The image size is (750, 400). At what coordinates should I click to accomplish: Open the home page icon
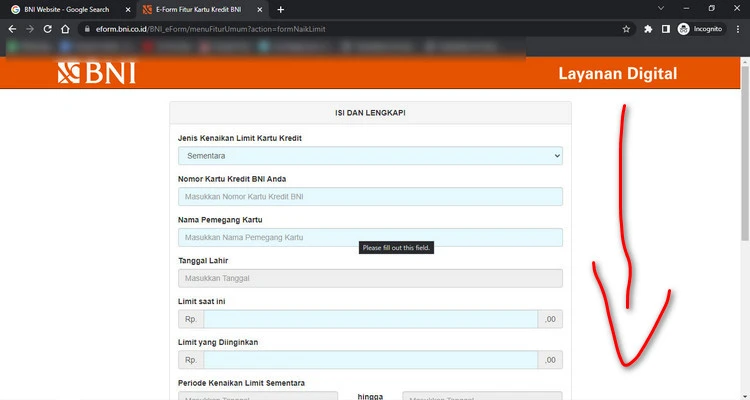click(66, 29)
